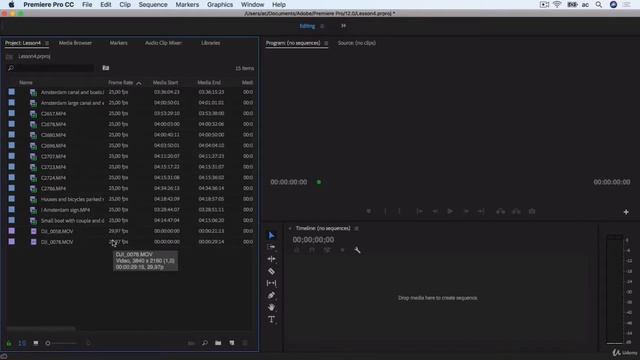Switch Project panel to Icon View
The height and width of the screenshot is (360, 640).
tap(36, 343)
